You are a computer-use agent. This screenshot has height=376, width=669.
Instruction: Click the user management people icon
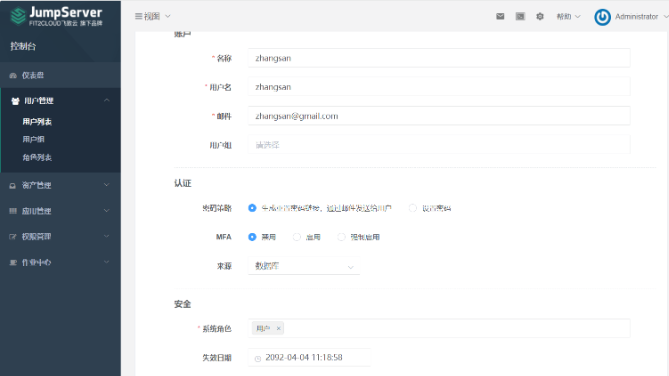click(x=15, y=101)
